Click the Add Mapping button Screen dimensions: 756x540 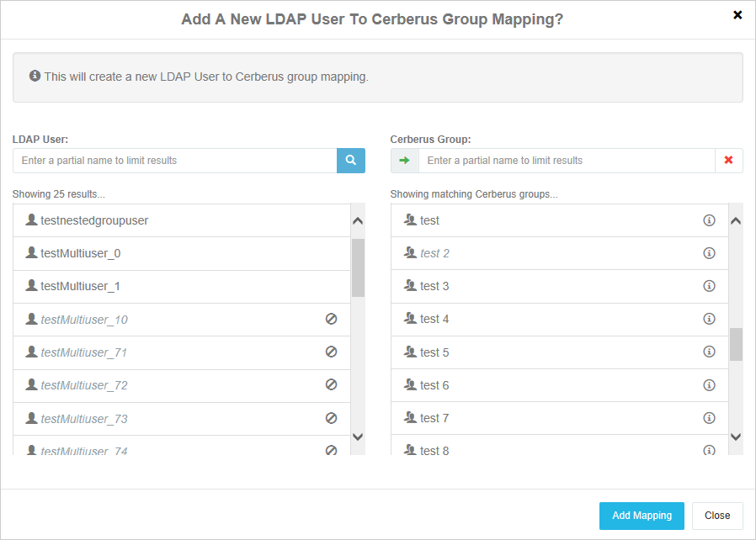(x=642, y=516)
